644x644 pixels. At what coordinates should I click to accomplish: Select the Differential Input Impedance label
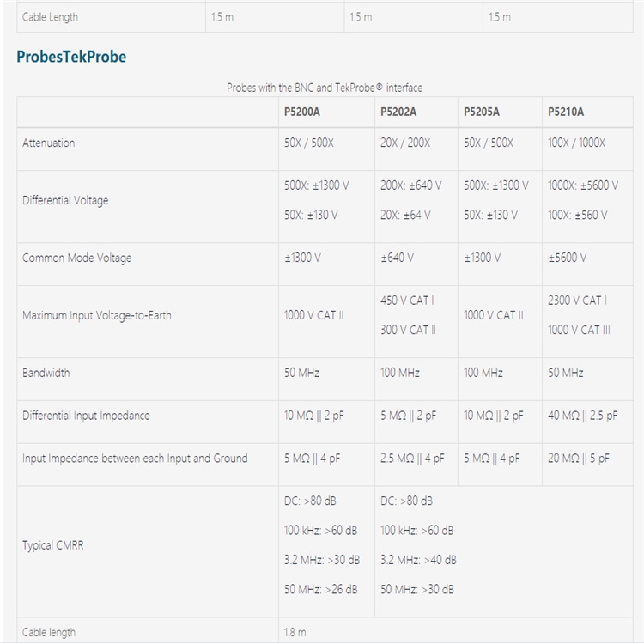click(86, 416)
